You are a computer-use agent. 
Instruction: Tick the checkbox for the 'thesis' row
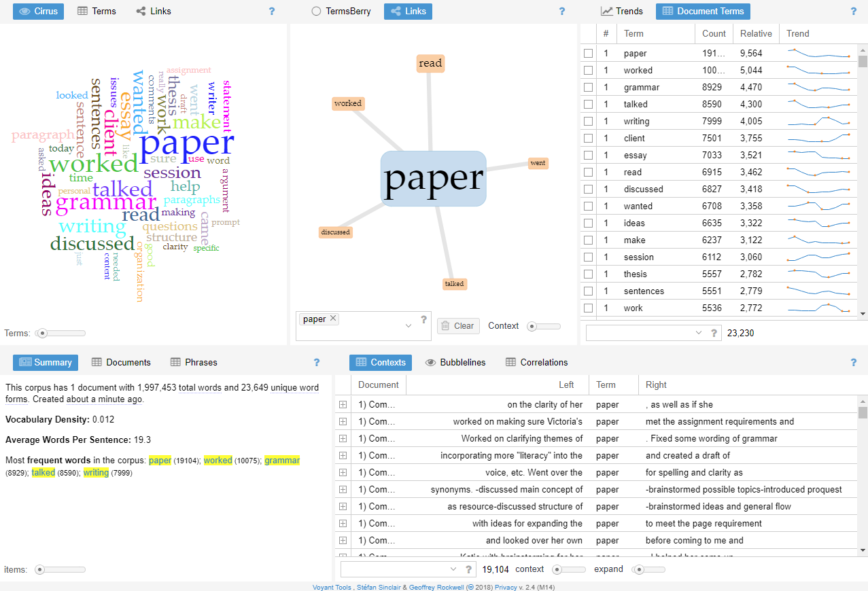(x=589, y=274)
